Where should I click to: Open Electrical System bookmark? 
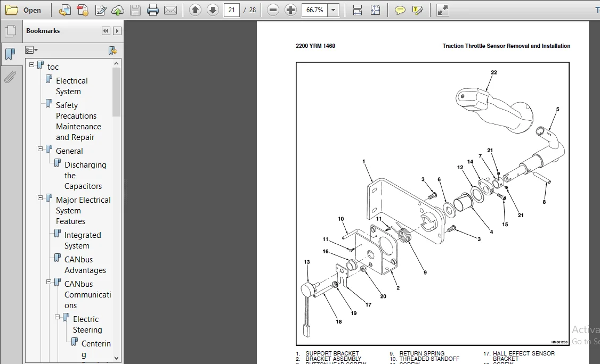point(71,86)
